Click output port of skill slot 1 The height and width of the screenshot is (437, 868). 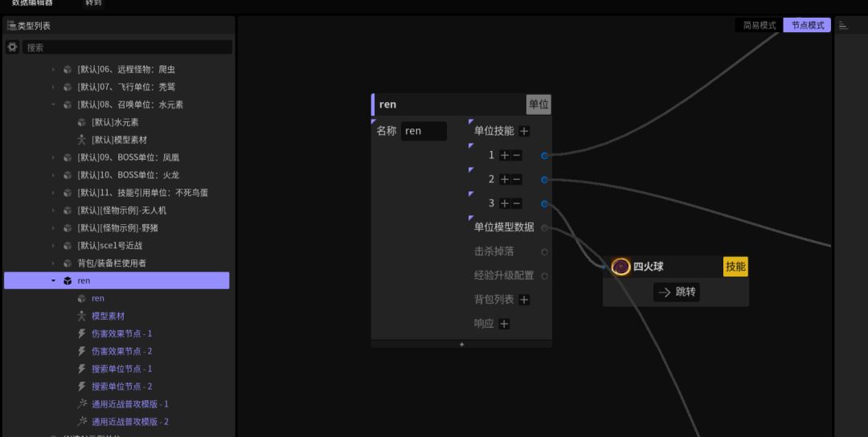[x=544, y=156]
